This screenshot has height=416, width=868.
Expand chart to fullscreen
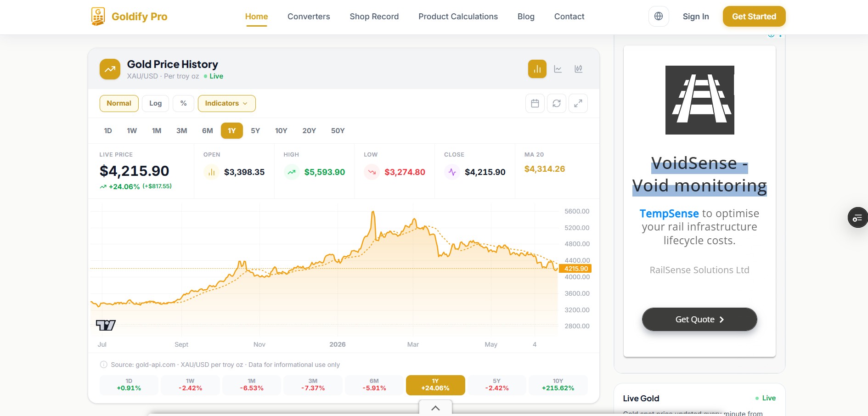[x=578, y=103]
